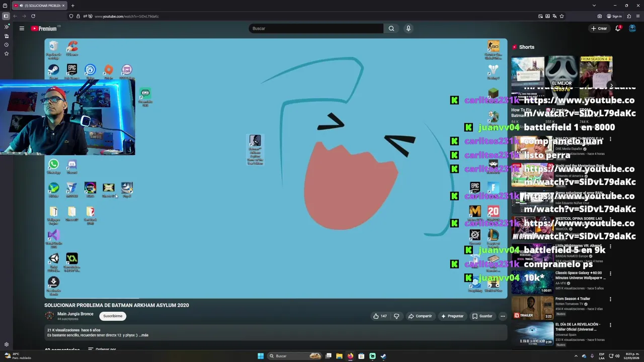This screenshot has height=362, width=644.
Task: Click Sign in on the browser toolbar
Action: point(614,16)
